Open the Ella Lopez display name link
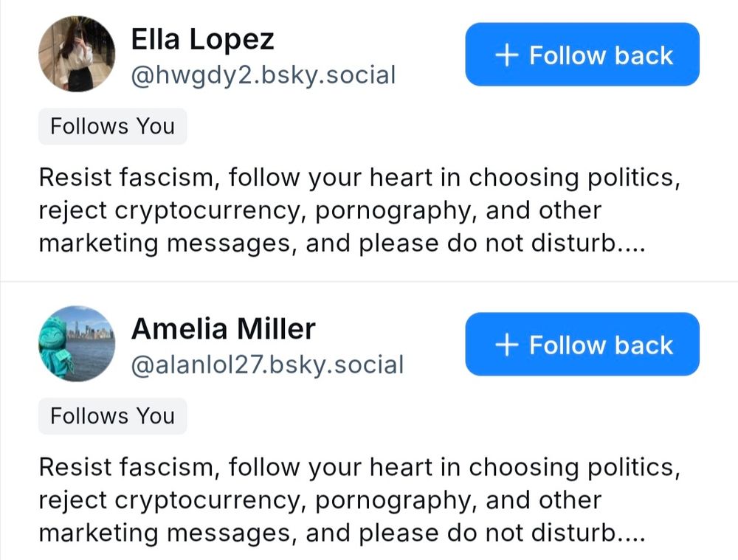The image size is (738, 560). [x=202, y=39]
